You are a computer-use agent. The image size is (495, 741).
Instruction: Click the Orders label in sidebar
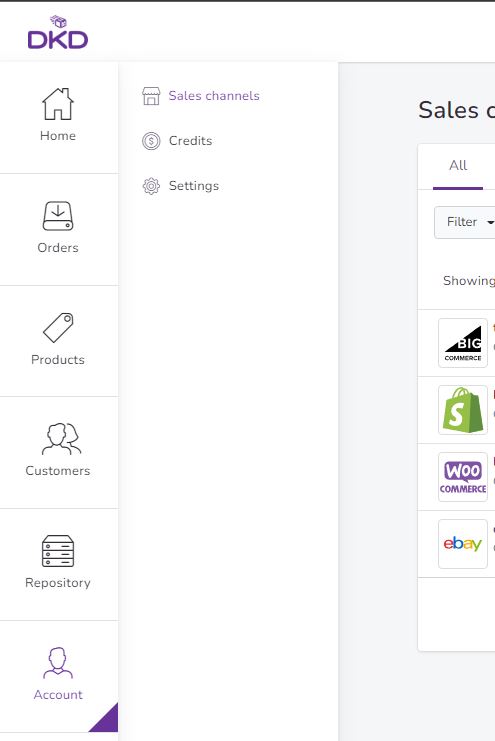point(58,248)
